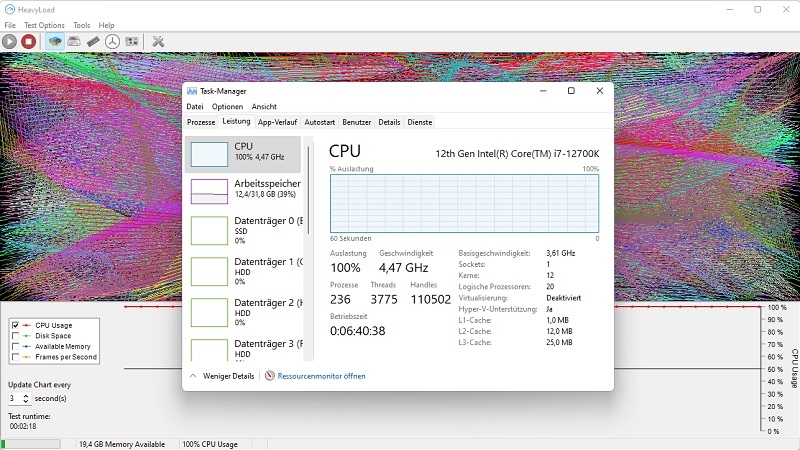Select the Leistung tab
The height and width of the screenshot is (450, 800).
coord(236,121)
